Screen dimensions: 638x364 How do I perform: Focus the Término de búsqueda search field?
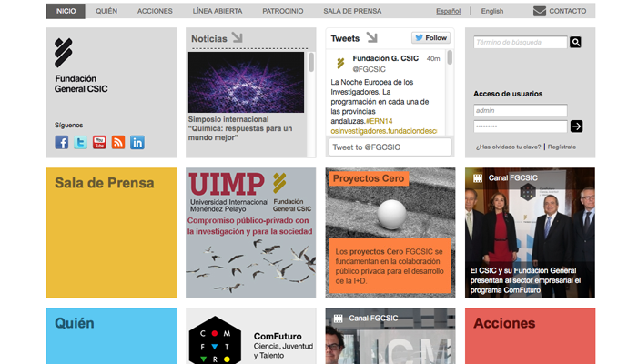[x=520, y=42]
